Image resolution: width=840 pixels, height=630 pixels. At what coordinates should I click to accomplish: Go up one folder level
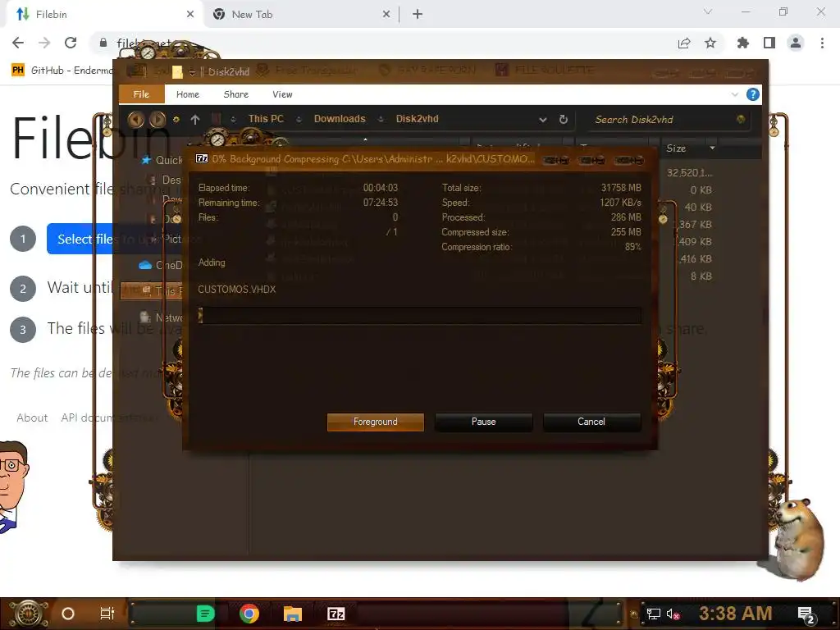[x=195, y=120]
